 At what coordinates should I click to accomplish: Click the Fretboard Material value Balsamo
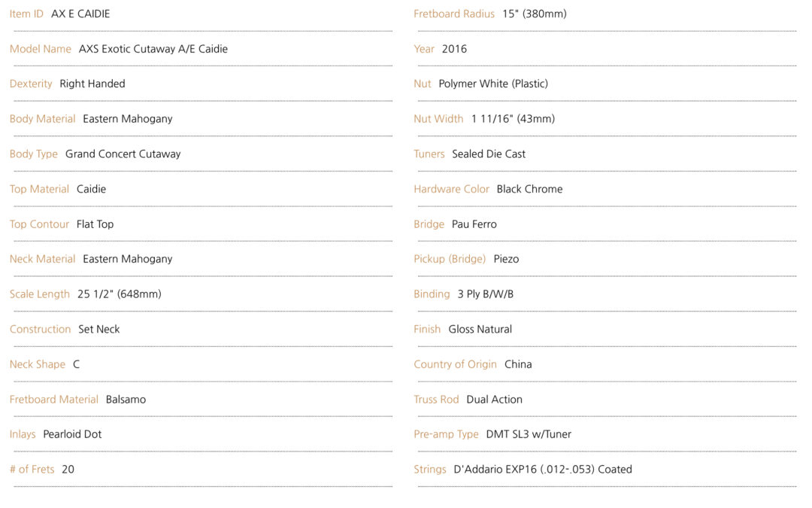click(126, 399)
